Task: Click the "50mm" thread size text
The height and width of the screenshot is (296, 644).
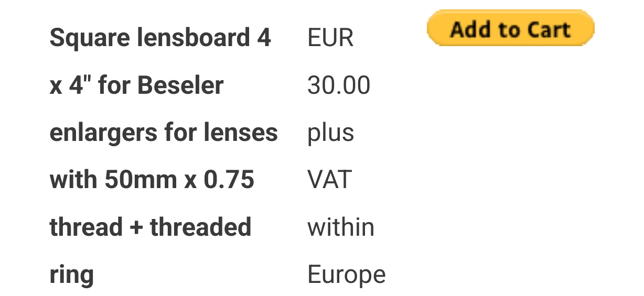Action: (x=140, y=180)
